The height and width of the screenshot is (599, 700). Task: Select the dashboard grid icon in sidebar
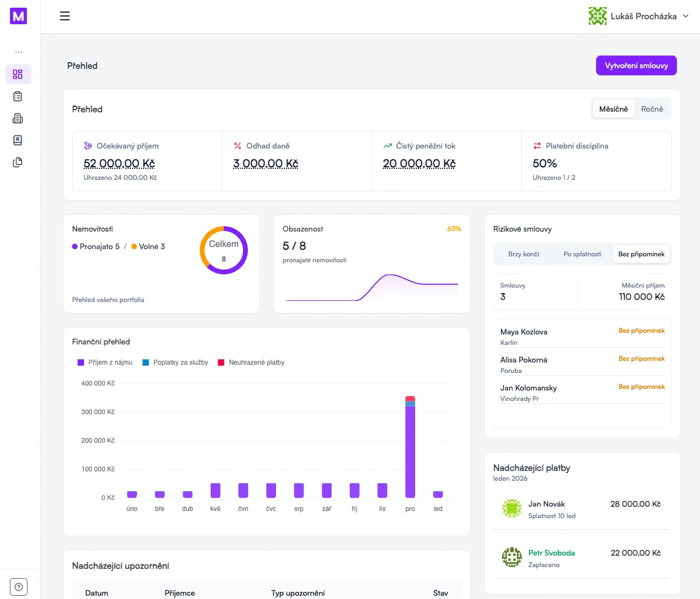click(18, 74)
